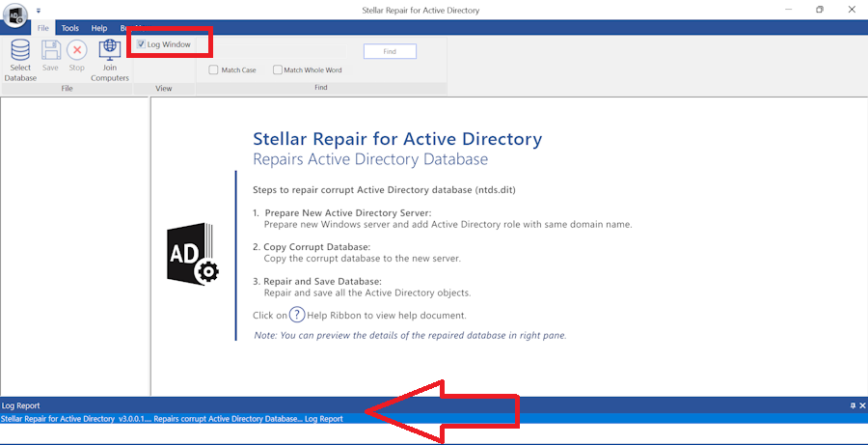
Task: Minimize the Stellar Repair window
Action: click(x=788, y=10)
